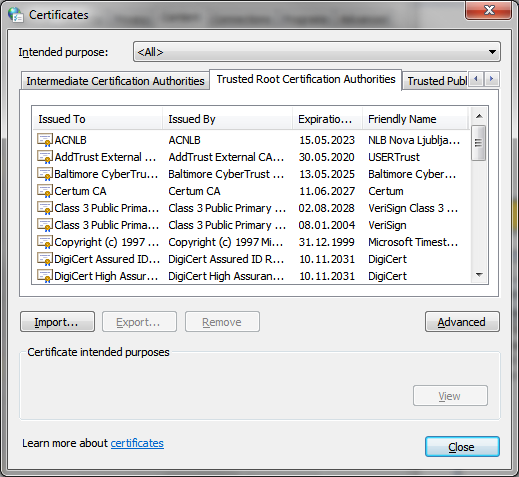Click certificate icon for Class 3 expiring 08.01.2004
Image resolution: width=519 pixels, height=477 pixels.
[45, 225]
